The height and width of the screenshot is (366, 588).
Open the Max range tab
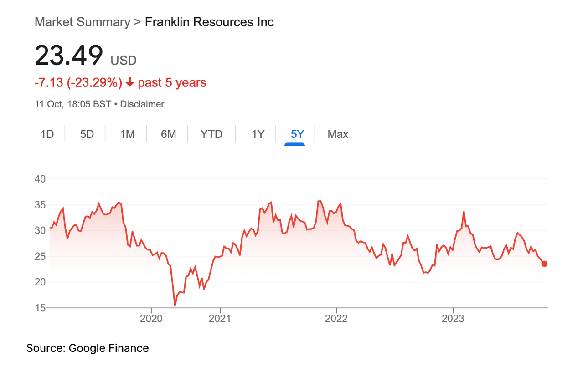tap(338, 134)
